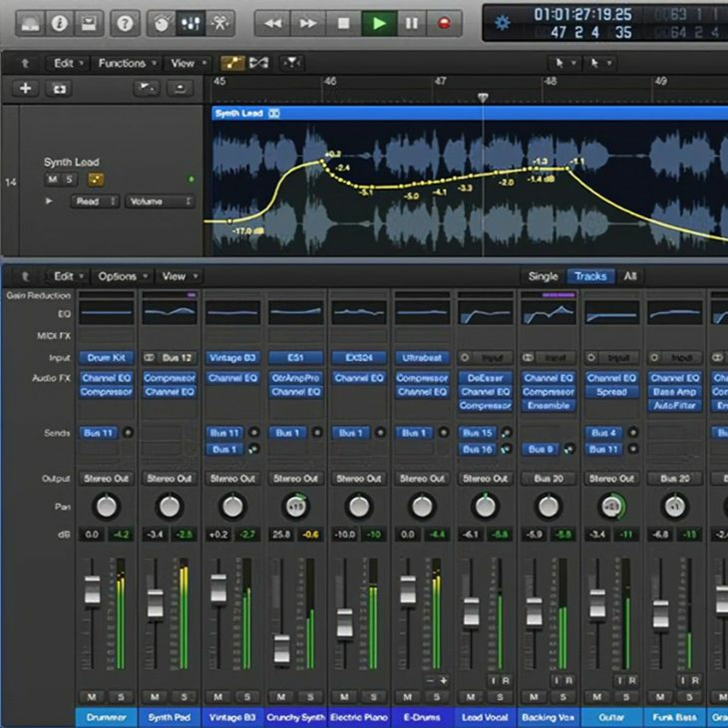Open tracks area View menu

[x=188, y=63]
